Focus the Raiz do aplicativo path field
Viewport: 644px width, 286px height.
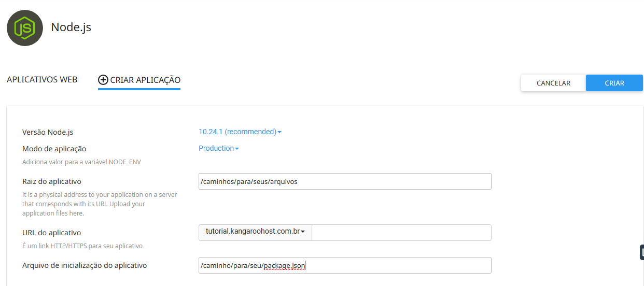click(344, 181)
